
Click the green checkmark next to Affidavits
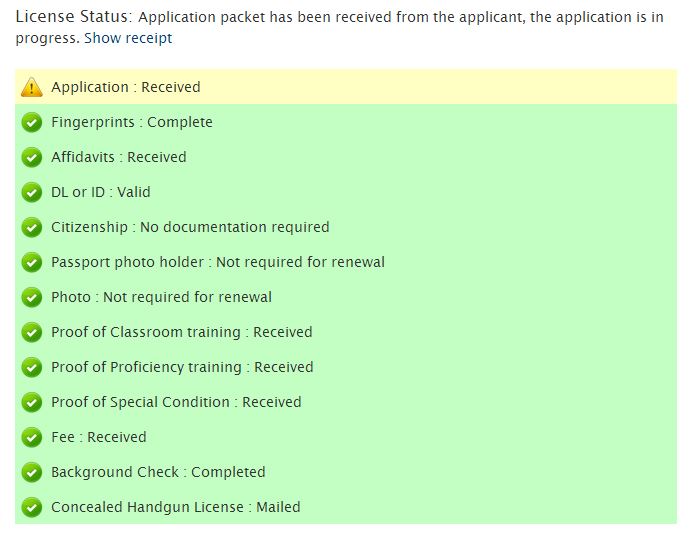click(x=32, y=158)
